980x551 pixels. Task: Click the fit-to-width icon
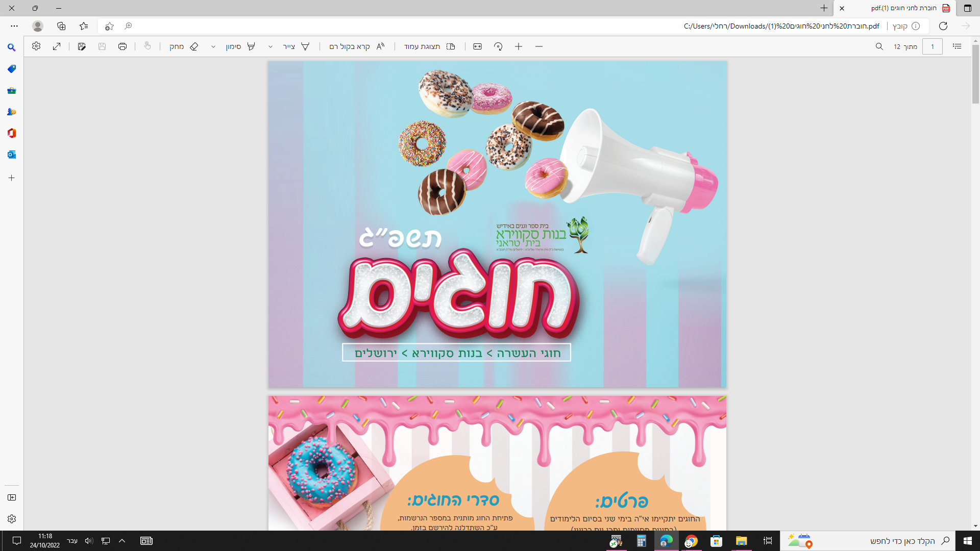pos(477,46)
